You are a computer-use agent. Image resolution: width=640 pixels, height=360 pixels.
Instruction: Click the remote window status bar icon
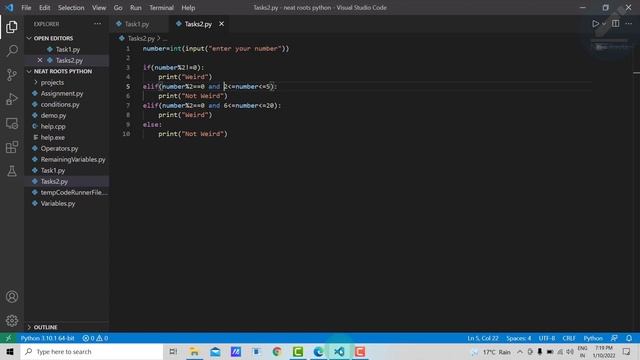click(x=8, y=338)
